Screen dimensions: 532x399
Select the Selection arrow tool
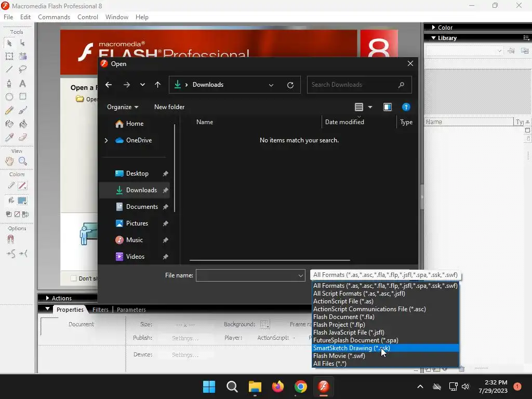pyautogui.click(x=9, y=43)
